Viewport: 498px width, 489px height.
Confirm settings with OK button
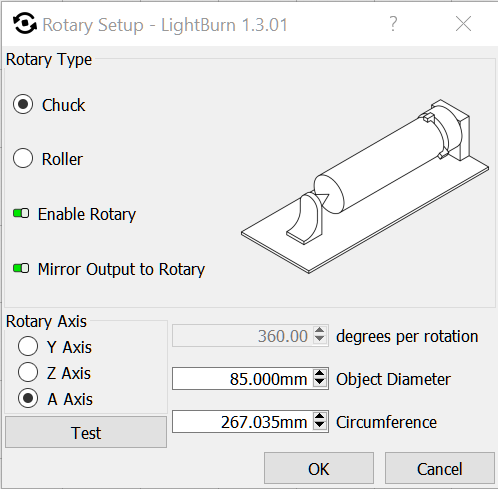[x=319, y=468]
